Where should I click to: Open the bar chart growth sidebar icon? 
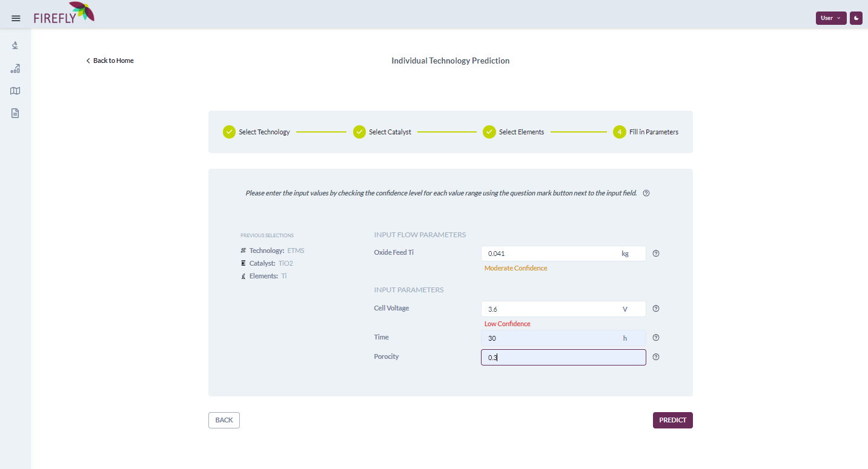pos(15,68)
